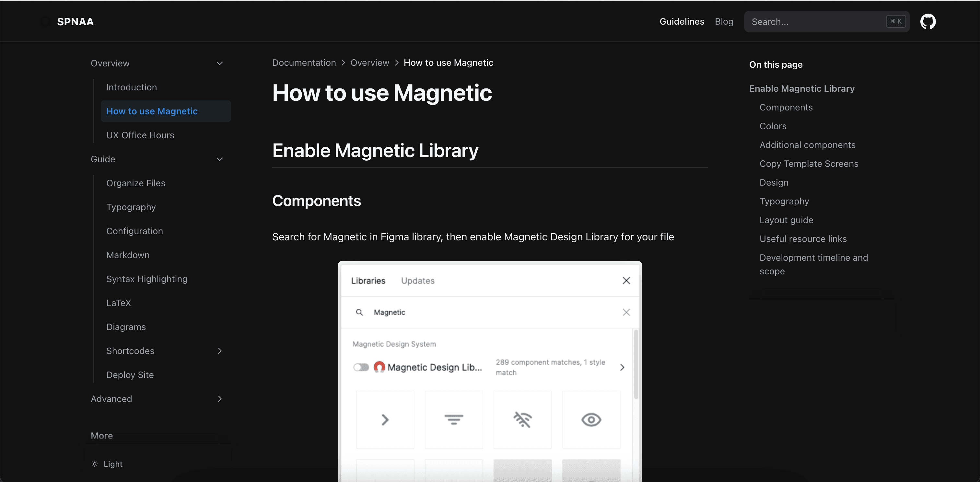This screenshot has width=980, height=482.
Task: Click the sun icon beside Light
Action: pos(95,464)
